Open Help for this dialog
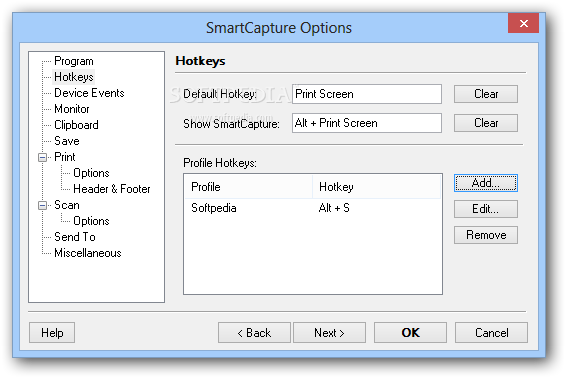 [x=52, y=333]
